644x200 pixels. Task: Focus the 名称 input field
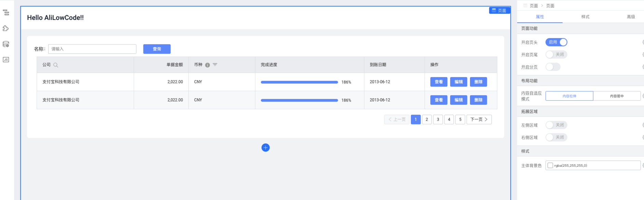tap(92, 49)
